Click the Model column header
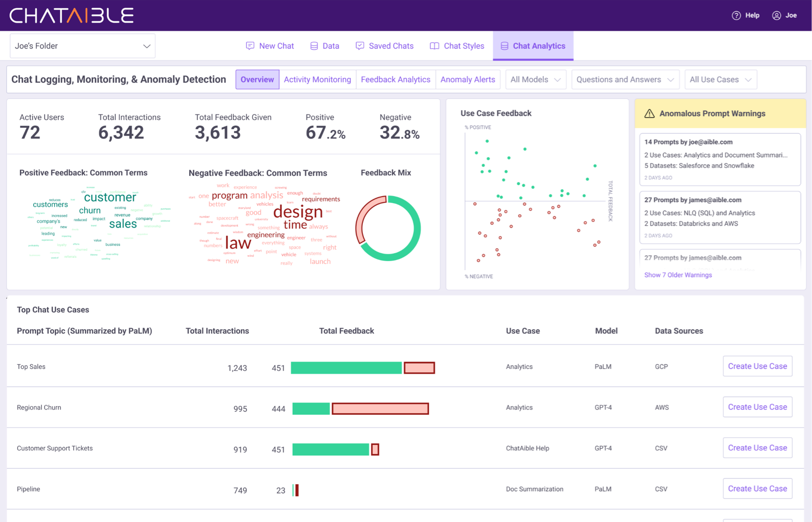The height and width of the screenshot is (522, 812). [x=606, y=331]
